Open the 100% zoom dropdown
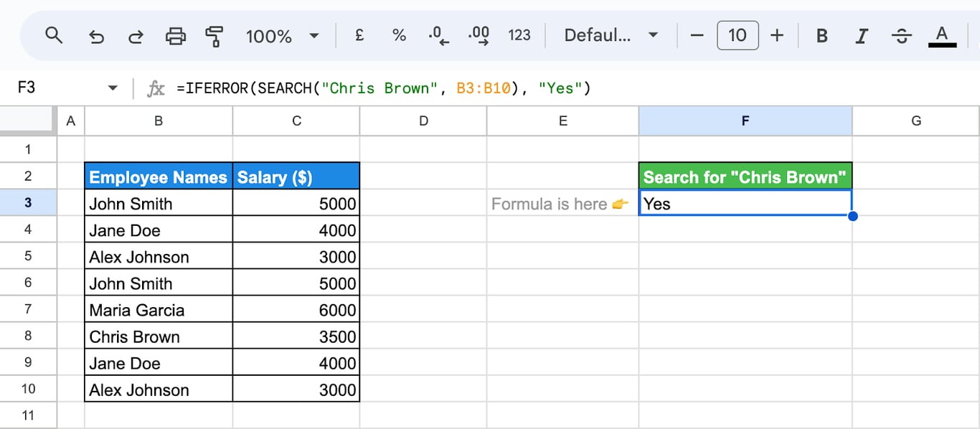Image resolution: width=980 pixels, height=429 pixels. (x=283, y=35)
